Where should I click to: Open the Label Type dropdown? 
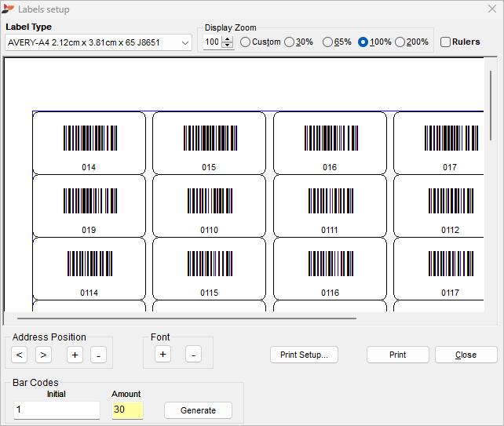click(98, 42)
